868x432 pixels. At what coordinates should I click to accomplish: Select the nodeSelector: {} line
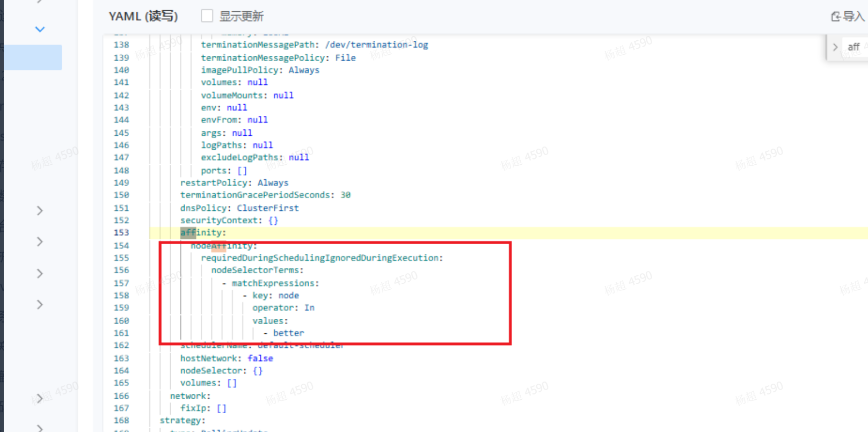tap(221, 371)
